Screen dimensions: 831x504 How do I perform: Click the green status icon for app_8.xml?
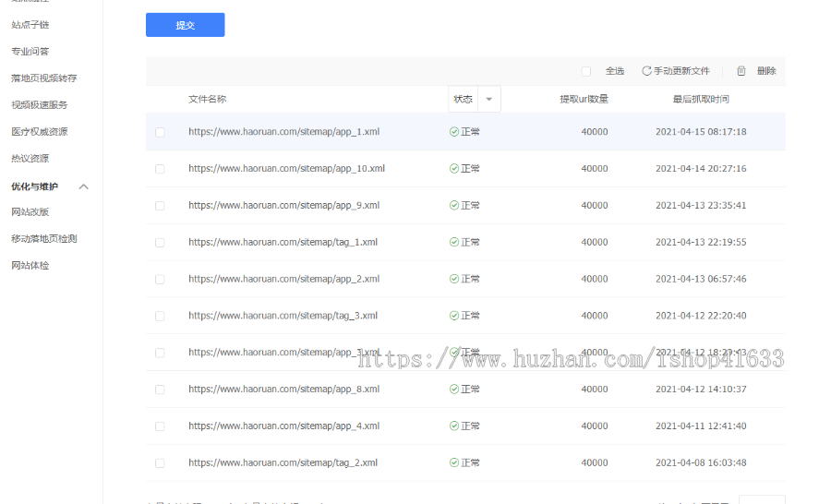[x=454, y=389]
